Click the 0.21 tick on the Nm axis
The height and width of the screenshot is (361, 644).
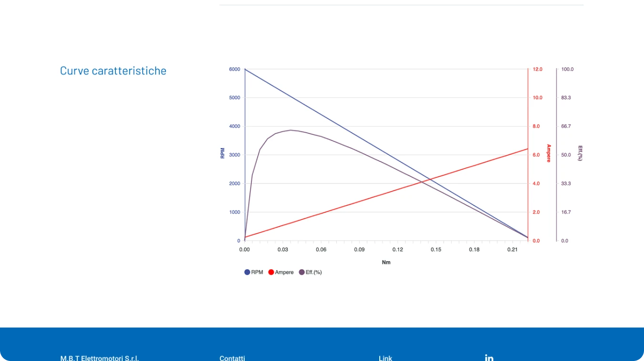[512, 250]
